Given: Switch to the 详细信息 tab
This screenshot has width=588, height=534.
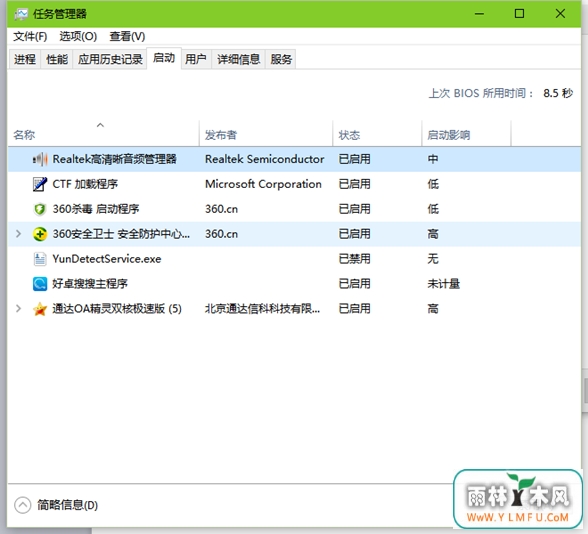Looking at the screenshot, I should 238,59.
